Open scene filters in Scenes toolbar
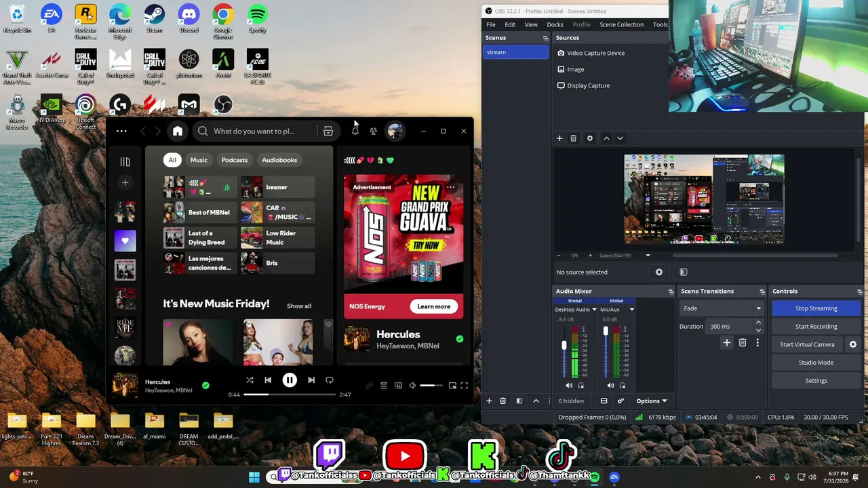 (x=519, y=401)
